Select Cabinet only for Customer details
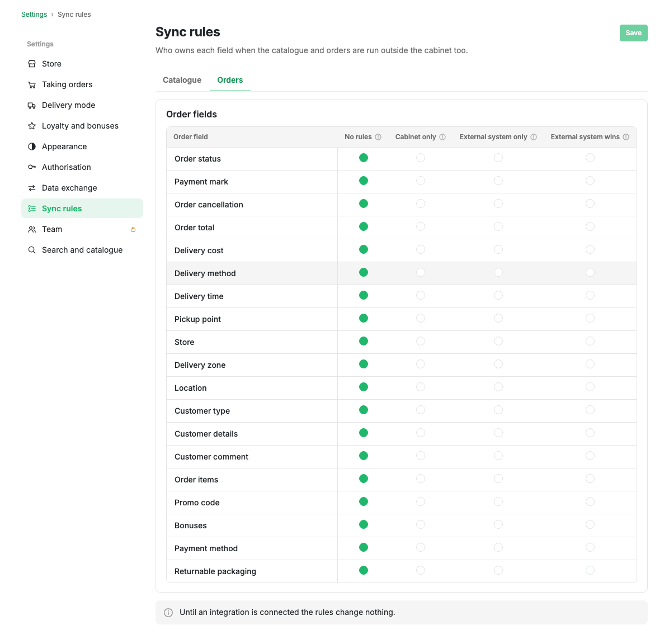The width and height of the screenshot is (669, 644). pos(421,433)
